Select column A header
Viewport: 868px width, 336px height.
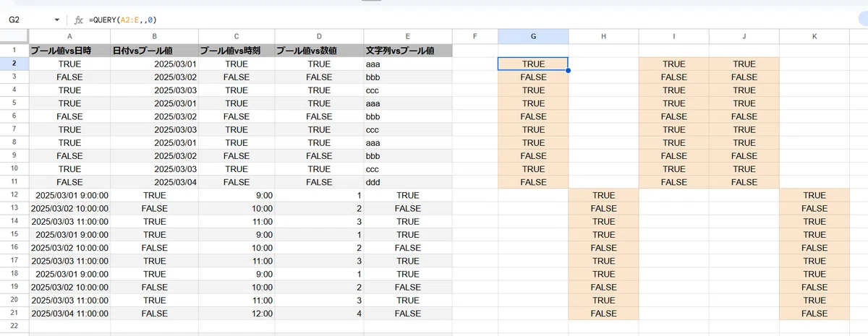pyautogui.click(x=69, y=36)
